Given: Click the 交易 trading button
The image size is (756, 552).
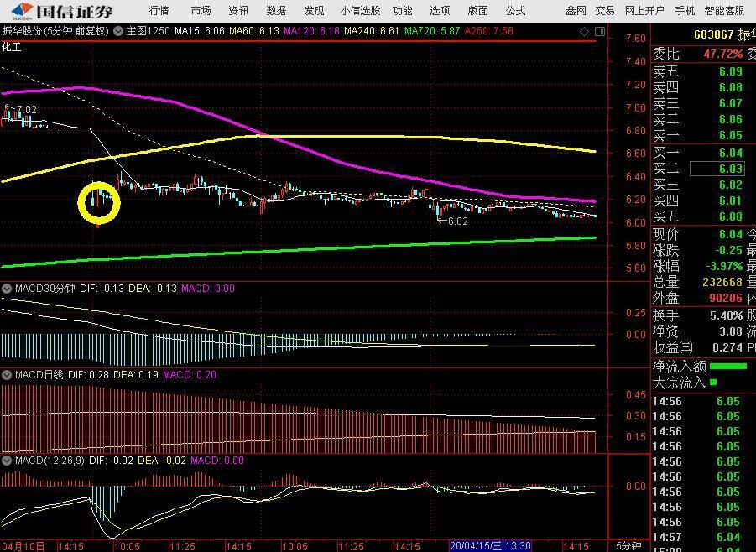Looking at the screenshot, I should click(605, 11).
